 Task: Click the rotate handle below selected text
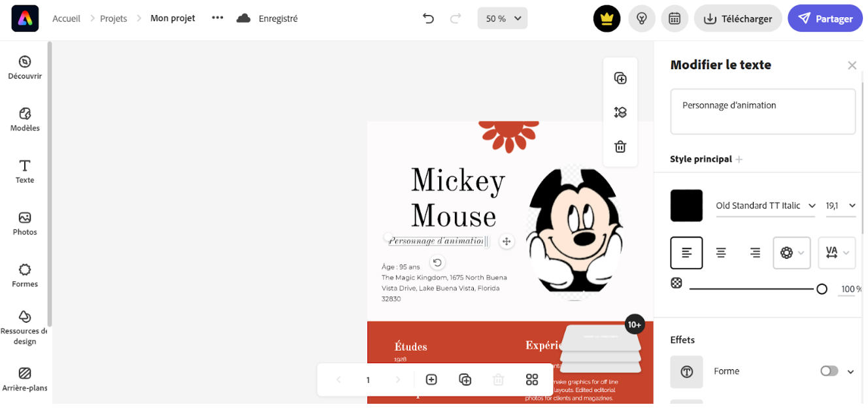click(x=437, y=263)
